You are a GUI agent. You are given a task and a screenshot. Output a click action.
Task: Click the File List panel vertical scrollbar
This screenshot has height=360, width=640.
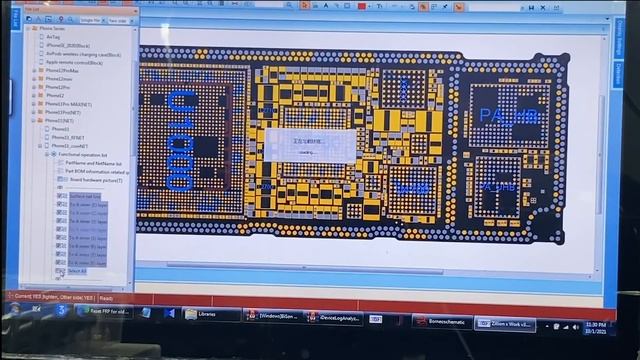click(133, 108)
